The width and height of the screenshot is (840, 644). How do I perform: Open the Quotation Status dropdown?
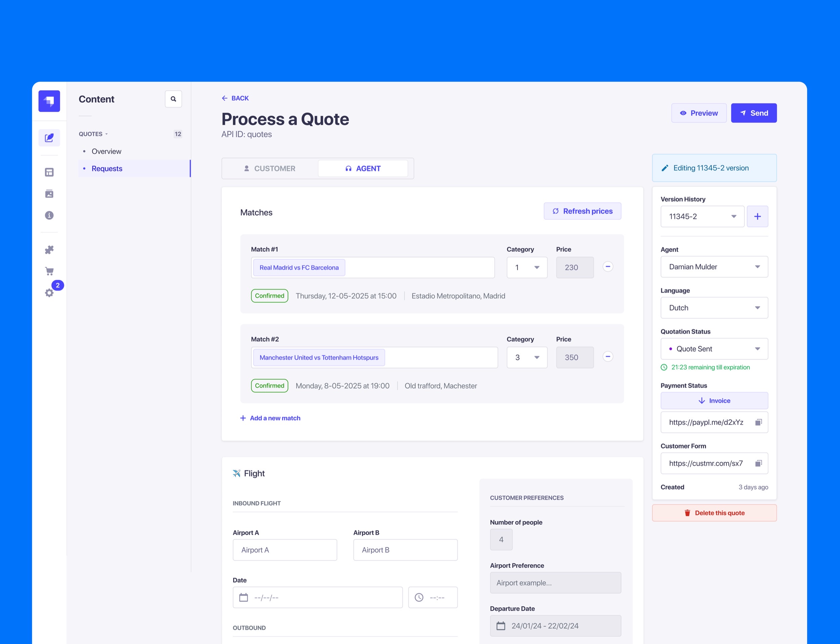pyautogui.click(x=714, y=349)
